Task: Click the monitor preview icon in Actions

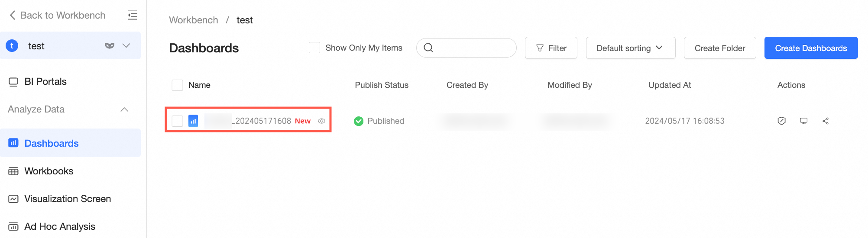Action: coord(803,121)
